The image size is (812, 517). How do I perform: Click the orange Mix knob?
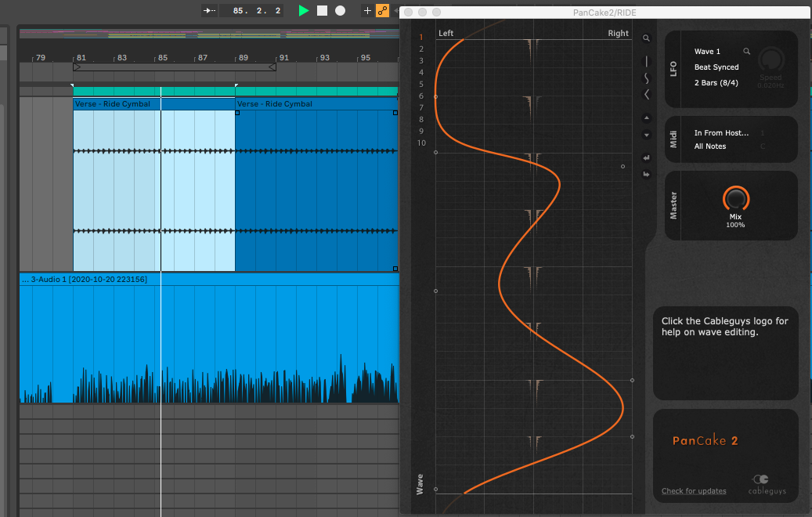[735, 199]
